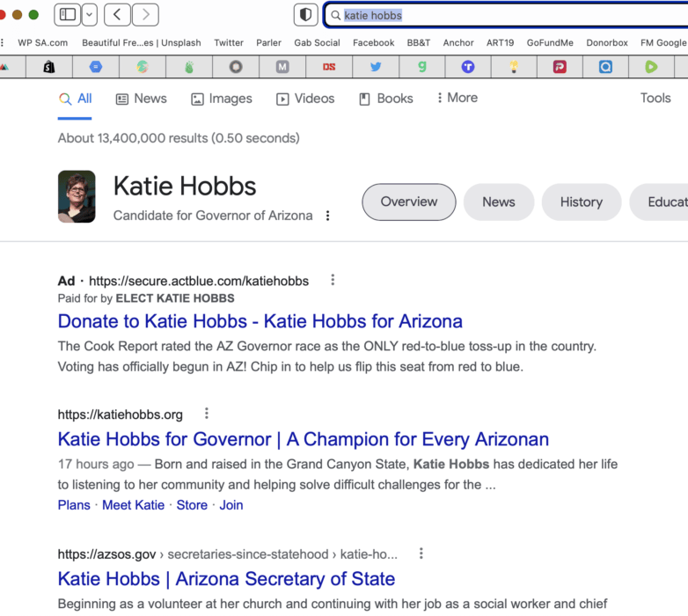Click the address bar with katie hobbs
688x616 pixels.
506,15
